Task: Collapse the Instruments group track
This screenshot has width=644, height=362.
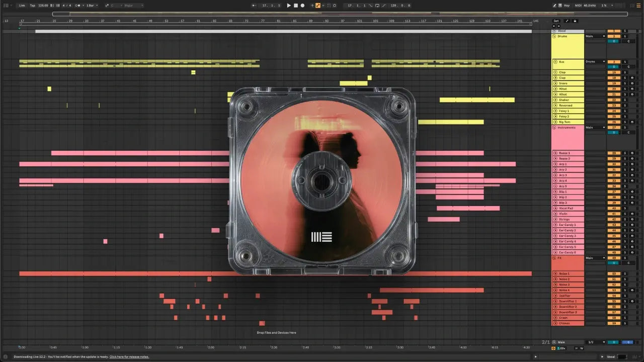Action: [x=555, y=128]
